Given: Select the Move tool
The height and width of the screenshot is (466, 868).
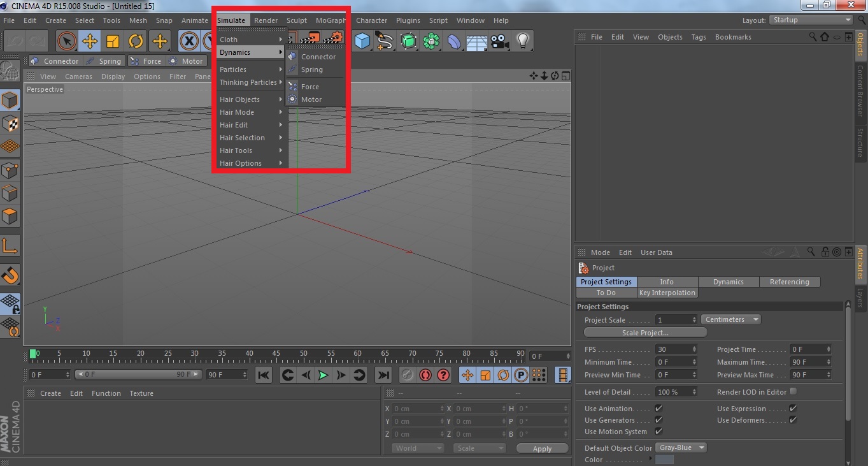Looking at the screenshot, I should [x=90, y=41].
